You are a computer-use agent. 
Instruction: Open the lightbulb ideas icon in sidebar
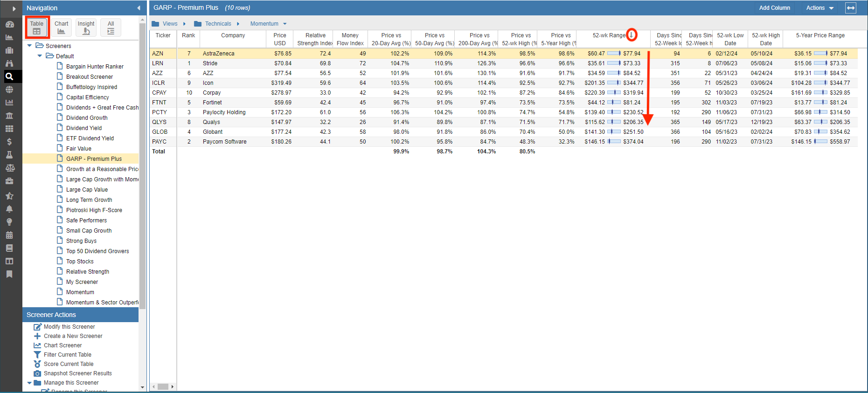pyautogui.click(x=9, y=222)
